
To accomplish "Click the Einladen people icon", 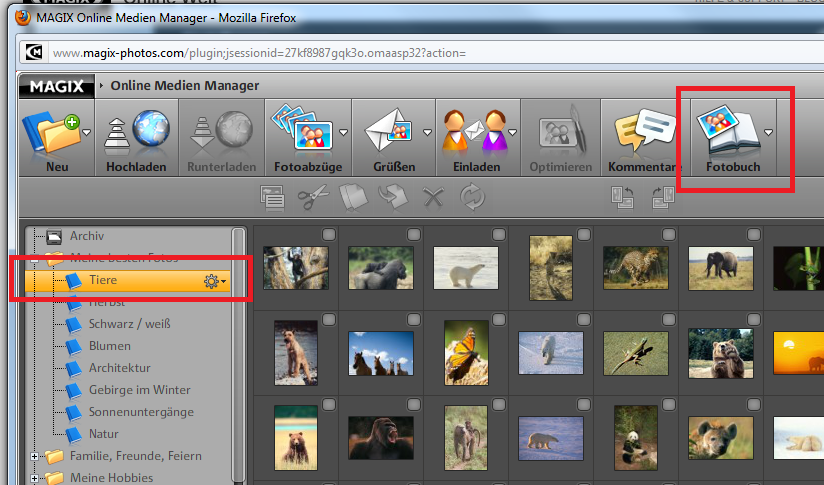I will point(475,130).
